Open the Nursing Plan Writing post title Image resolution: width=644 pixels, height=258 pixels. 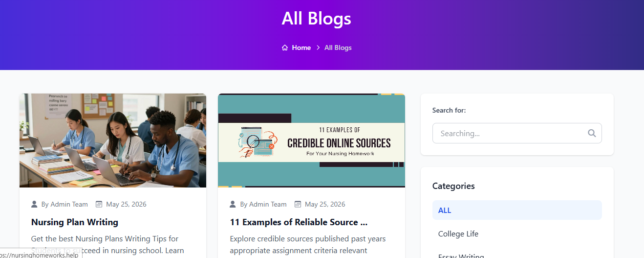pos(75,222)
